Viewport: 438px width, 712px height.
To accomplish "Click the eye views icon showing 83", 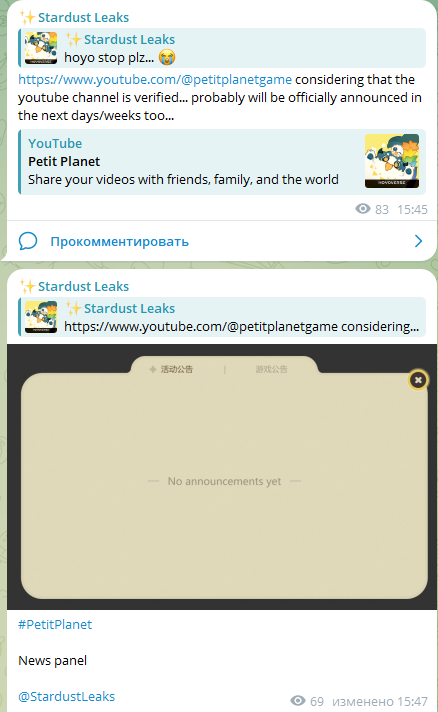I will pos(363,209).
